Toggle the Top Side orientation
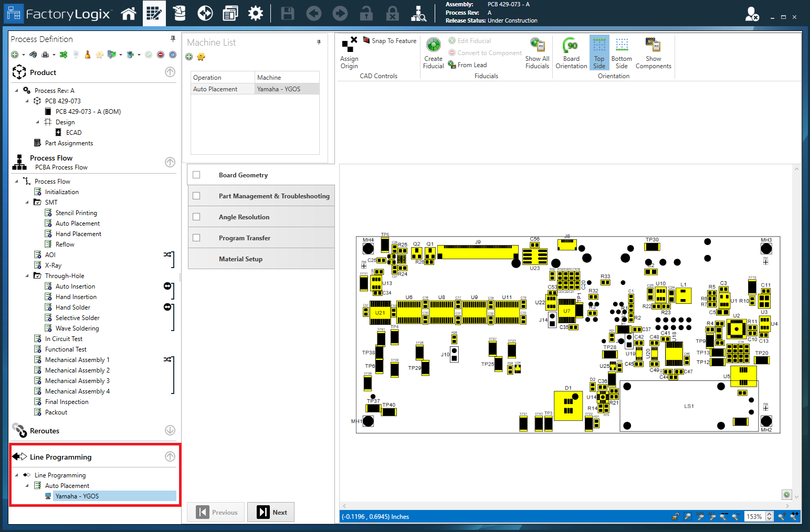The image size is (810, 532). coord(599,52)
